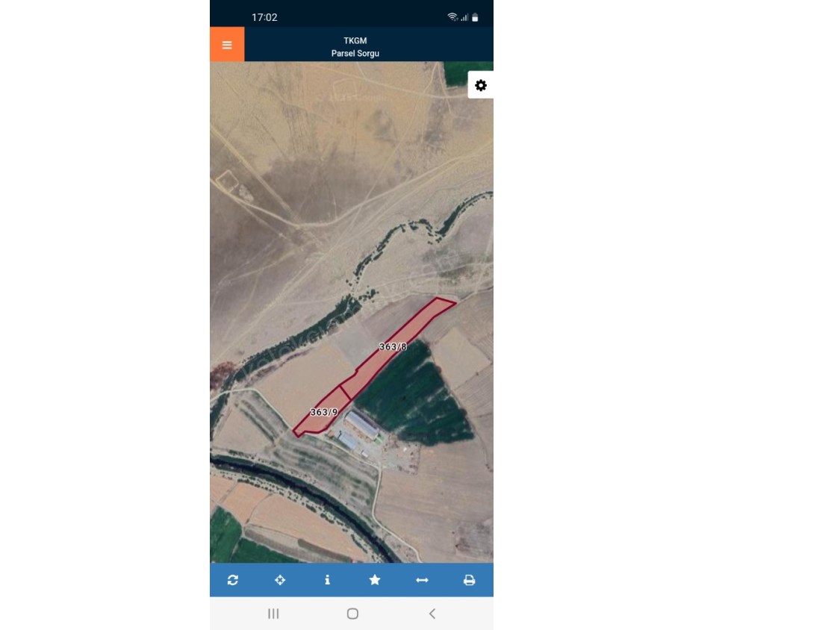This screenshot has height=630, width=840.
Task: Select the move/pan crosshair tool
Action: (280, 580)
